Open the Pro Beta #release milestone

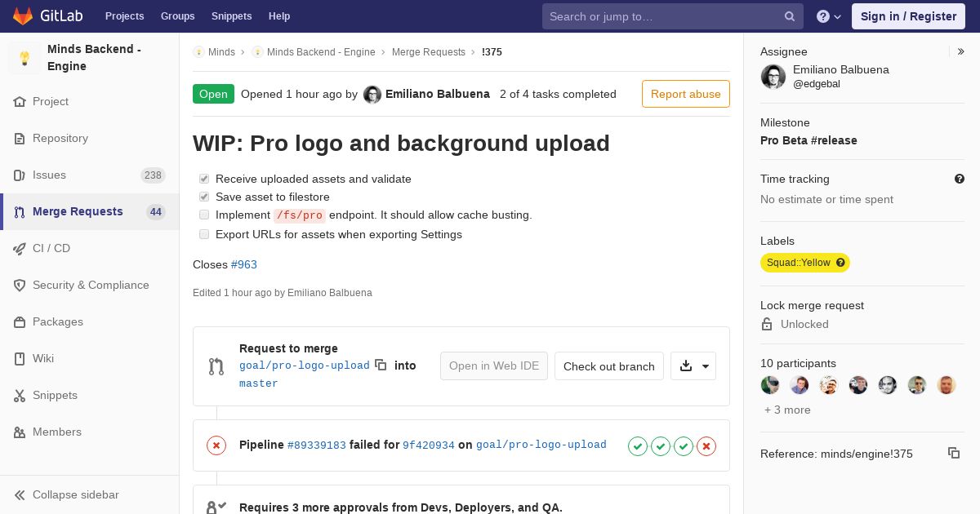point(808,140)
